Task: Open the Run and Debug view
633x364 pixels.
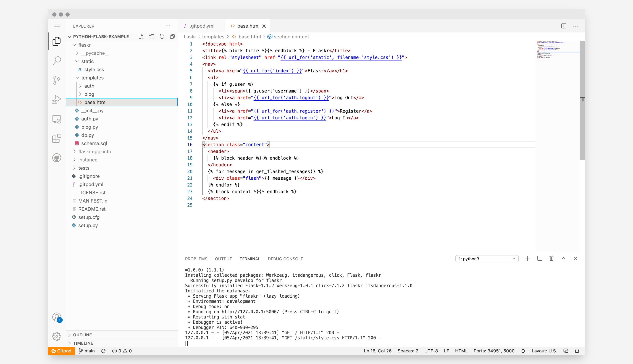Action: [x=57, y=99]
